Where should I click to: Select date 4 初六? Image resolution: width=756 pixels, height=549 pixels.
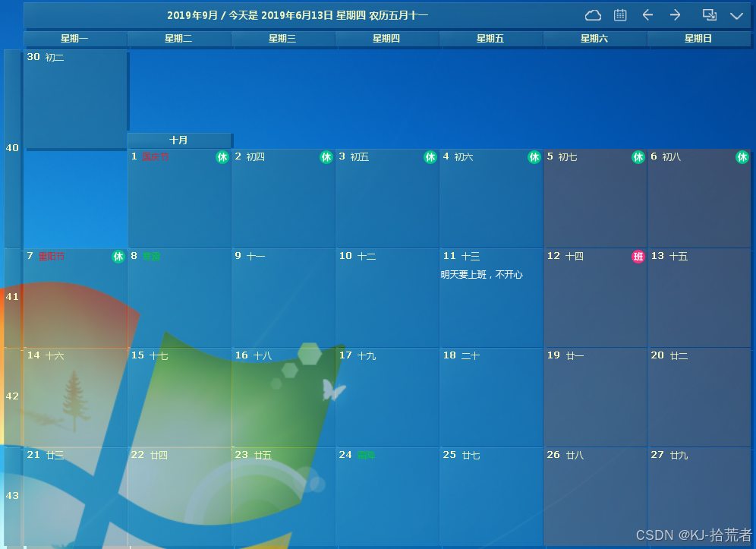(x=491, y=198)
